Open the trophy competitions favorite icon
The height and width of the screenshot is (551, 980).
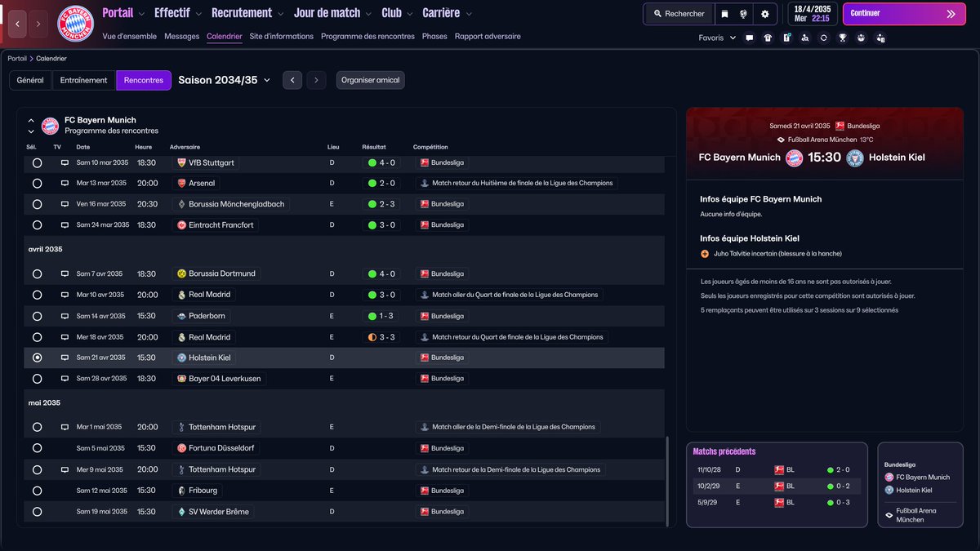[843, 38]
